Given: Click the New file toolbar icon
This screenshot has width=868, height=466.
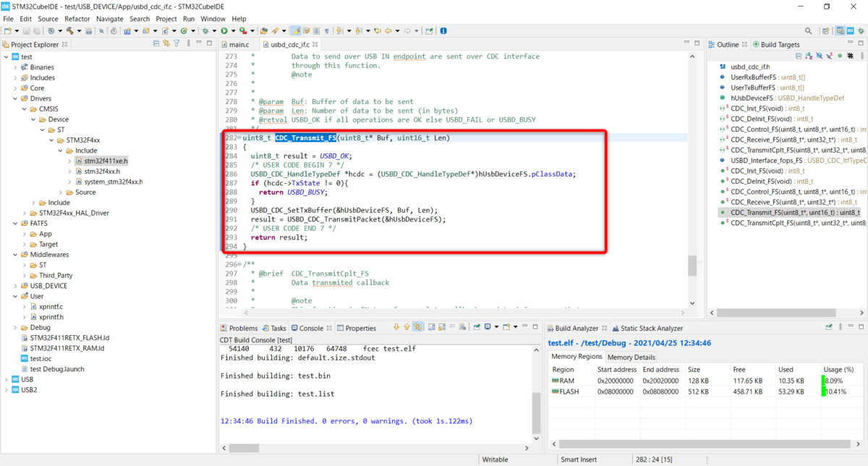Looking at the screenshot, I should 8,31.
